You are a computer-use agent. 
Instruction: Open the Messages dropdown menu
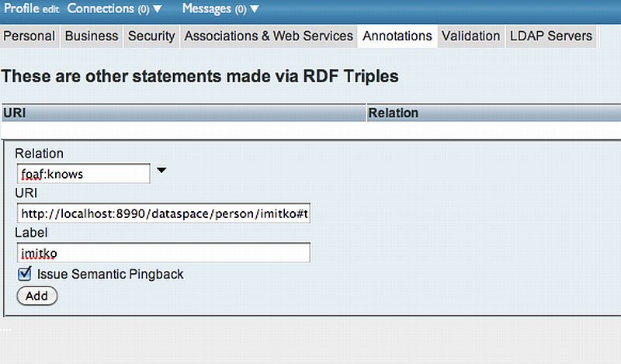(220, 9)
